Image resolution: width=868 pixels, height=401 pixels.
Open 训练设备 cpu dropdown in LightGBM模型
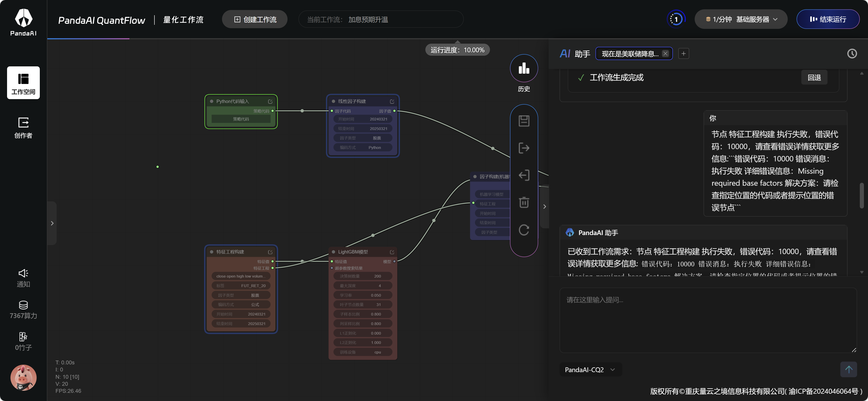363,352
